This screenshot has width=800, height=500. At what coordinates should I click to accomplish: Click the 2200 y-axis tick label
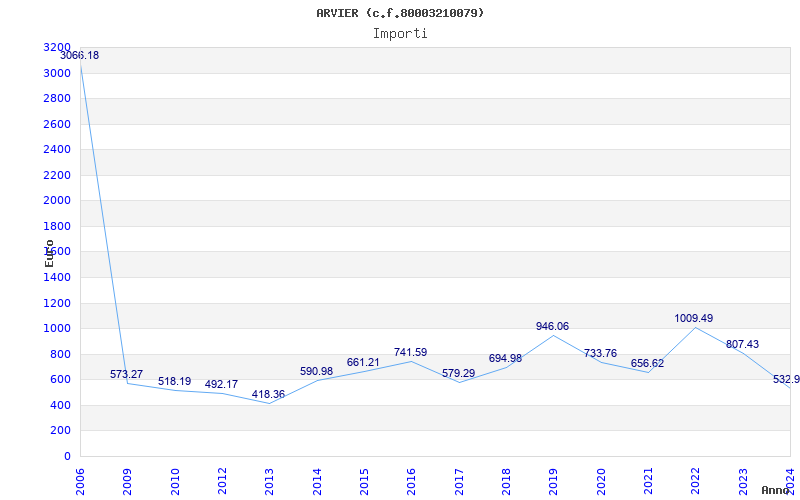pos(57,176)
